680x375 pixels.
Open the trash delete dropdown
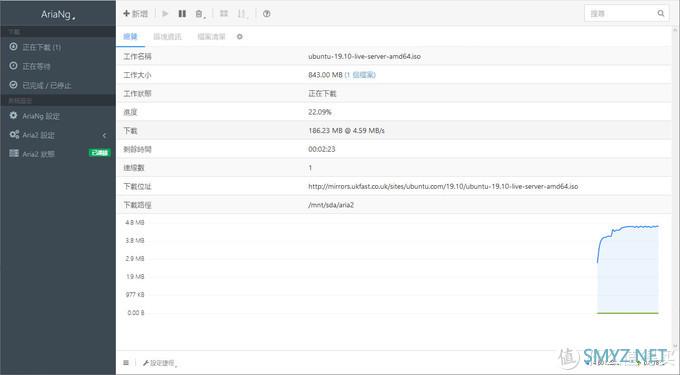(x=200, y=14)
